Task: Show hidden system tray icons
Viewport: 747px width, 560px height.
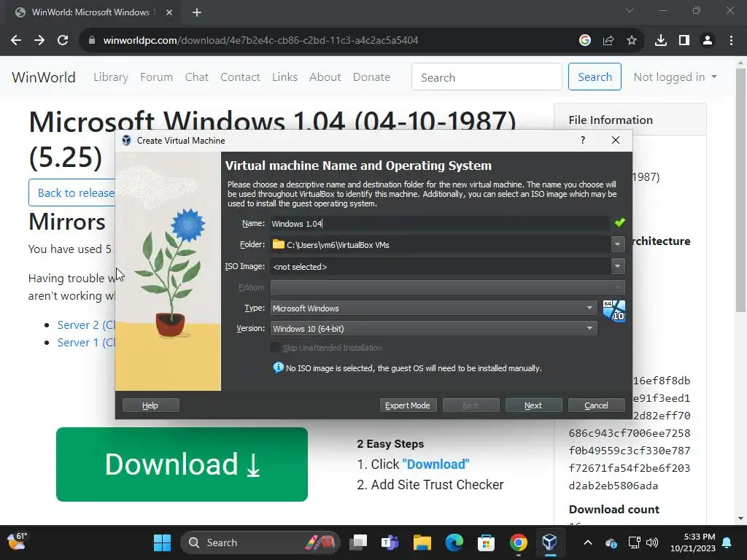Action: 588,542
